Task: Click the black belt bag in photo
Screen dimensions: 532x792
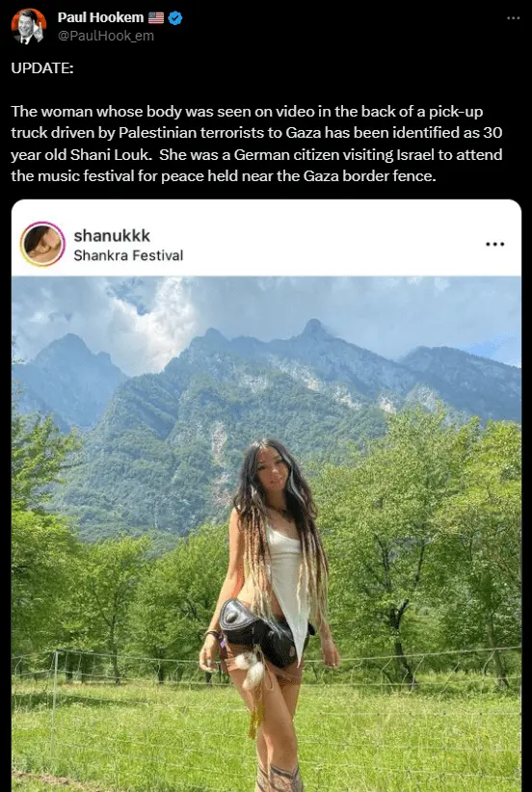Action: tap(256, 632)
